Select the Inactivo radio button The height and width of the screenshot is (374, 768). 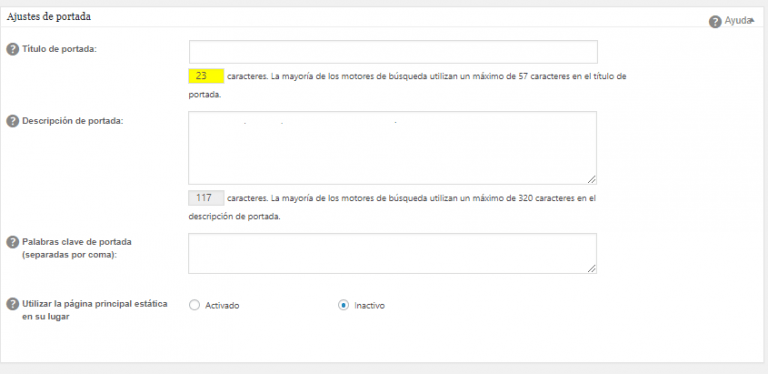[x=343, y=305]
